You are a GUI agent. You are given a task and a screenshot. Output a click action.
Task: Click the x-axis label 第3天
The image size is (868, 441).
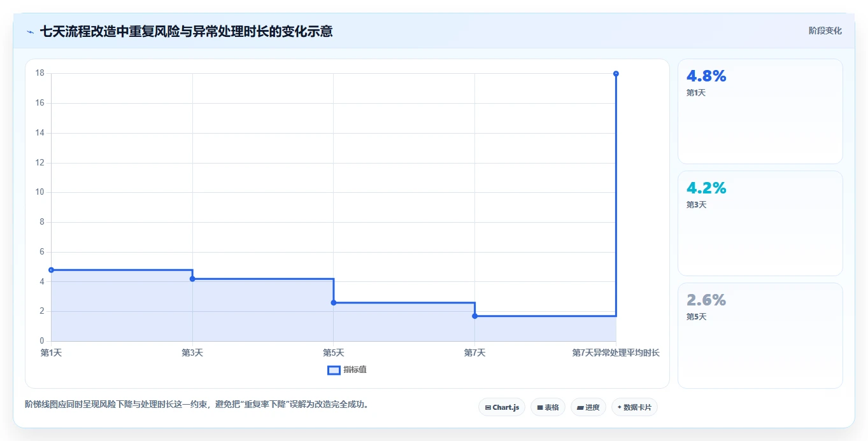[192, 353]
